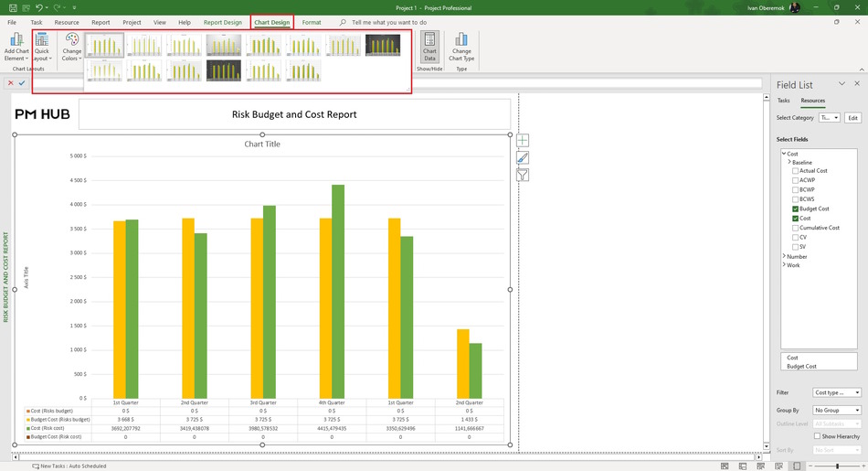Image resolution: width=868 pixels, height=471 pixels.
Task: Open the File menu
Action: tap(12, 22)
